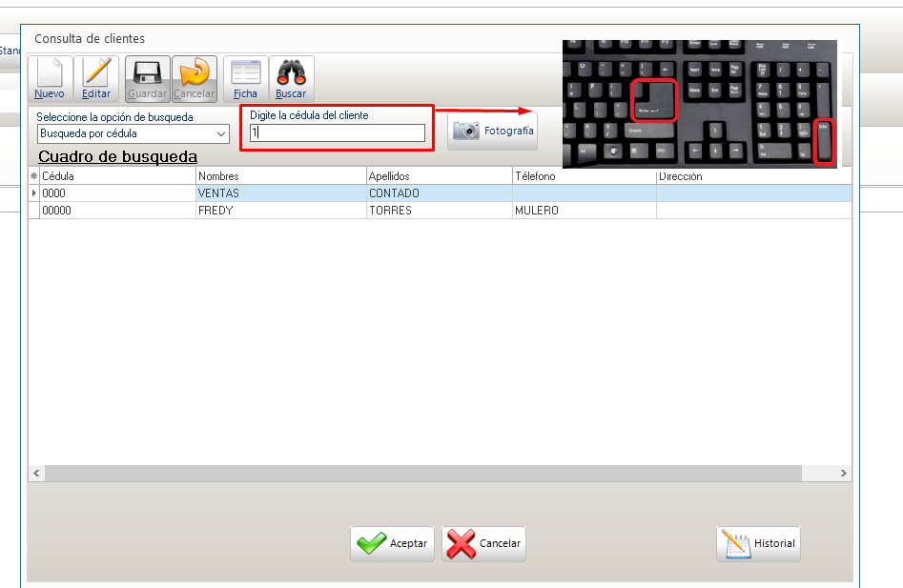This screenshot has width=903, height=588.
Task: Sort by the Nombres column header
Action: tap(280, 176)
